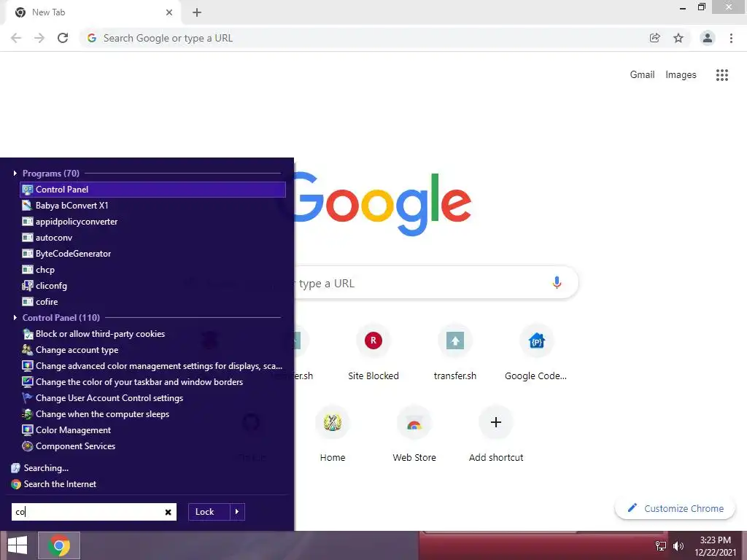
Task: Bookmark this tab with the star icon
Action: [678, 38]
